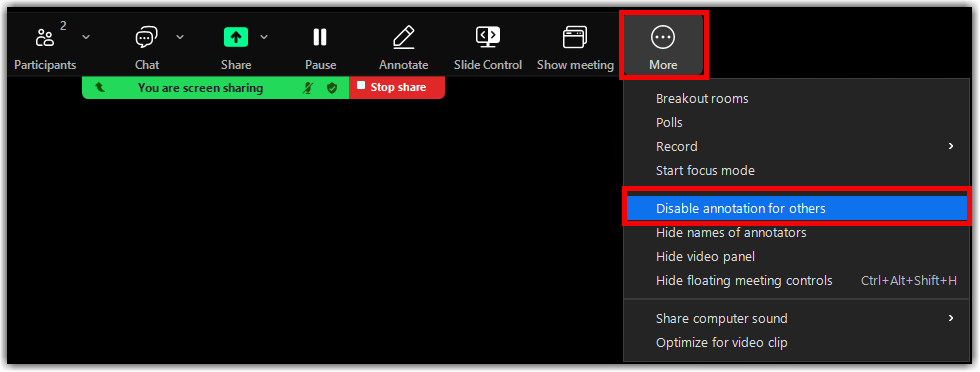Stop the screen share

pyautogui.click(x=397, y=88)
